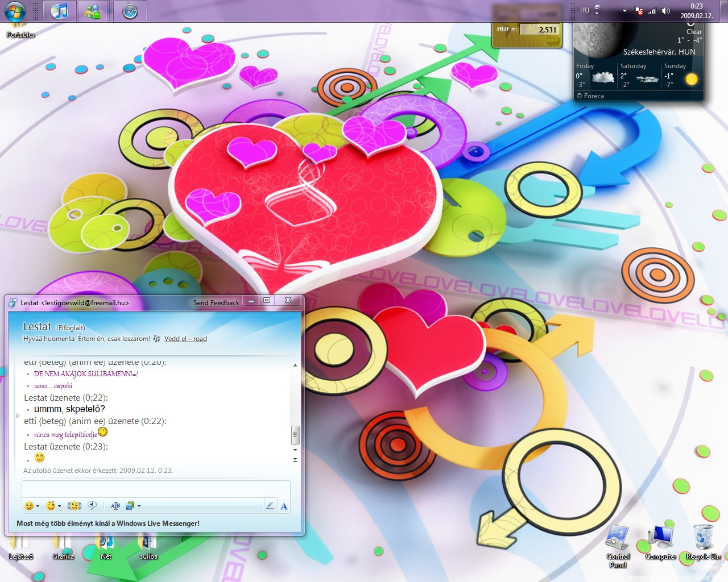The image size is (728, 582).
Task: Open the volume speaker tray icon
Action: 666,11
